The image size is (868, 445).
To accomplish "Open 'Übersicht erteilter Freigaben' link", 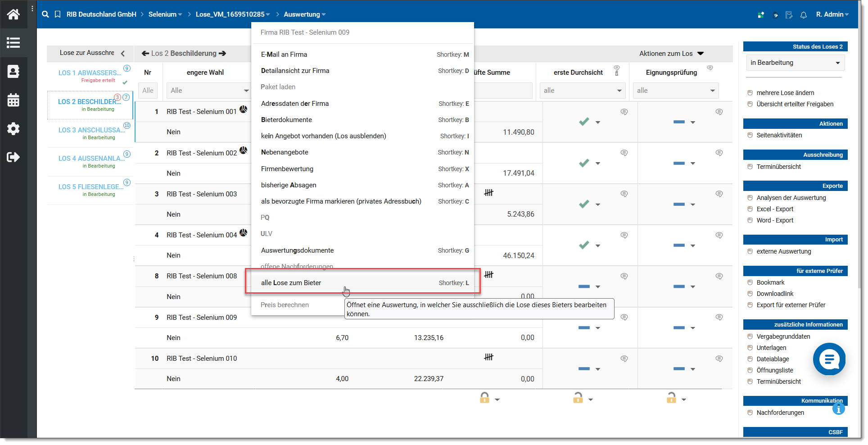I will click(x=795, y=104).
